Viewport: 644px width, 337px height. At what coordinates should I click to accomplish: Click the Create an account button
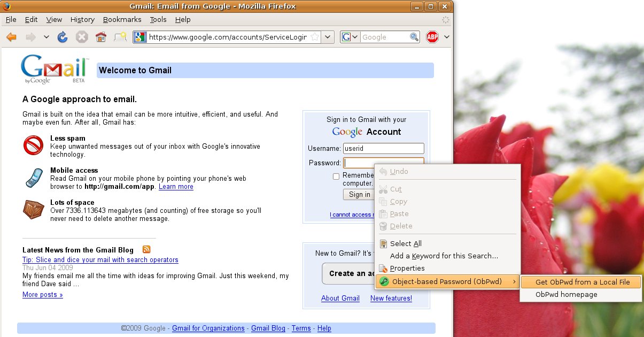(x=348, y=273)
